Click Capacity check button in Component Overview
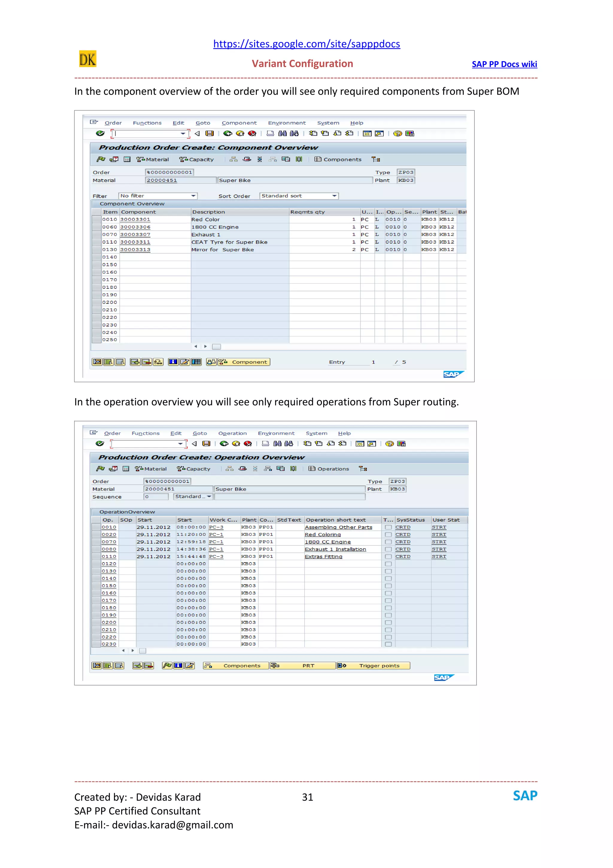This screenshot has width=613, height=868. pyautogui.click(x=196, y=159)
